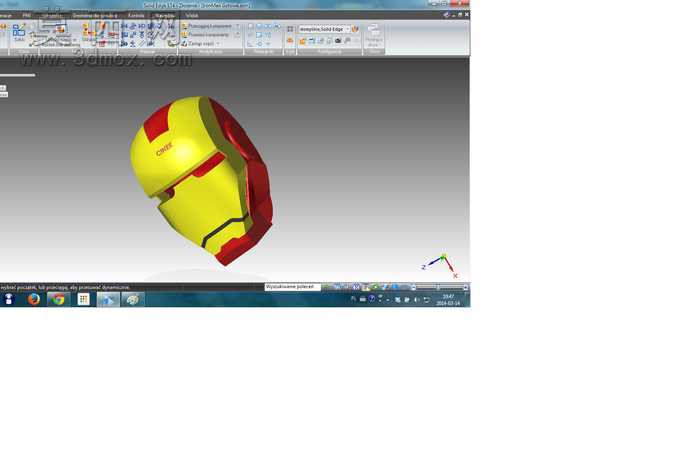The width and height of the screenshot is (700, 465).
Task: Click the orange icon below the fit-view icon
Action: click(x=290, y=41)
